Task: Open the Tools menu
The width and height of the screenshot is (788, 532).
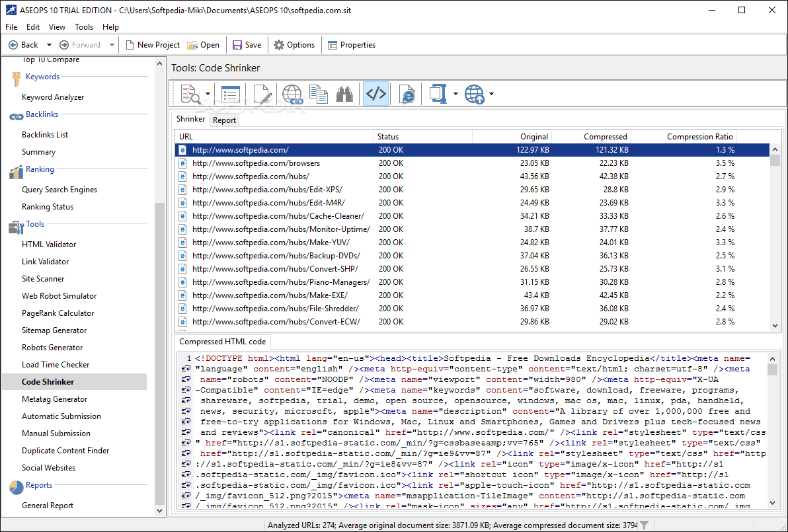Action: coord(84,26)
